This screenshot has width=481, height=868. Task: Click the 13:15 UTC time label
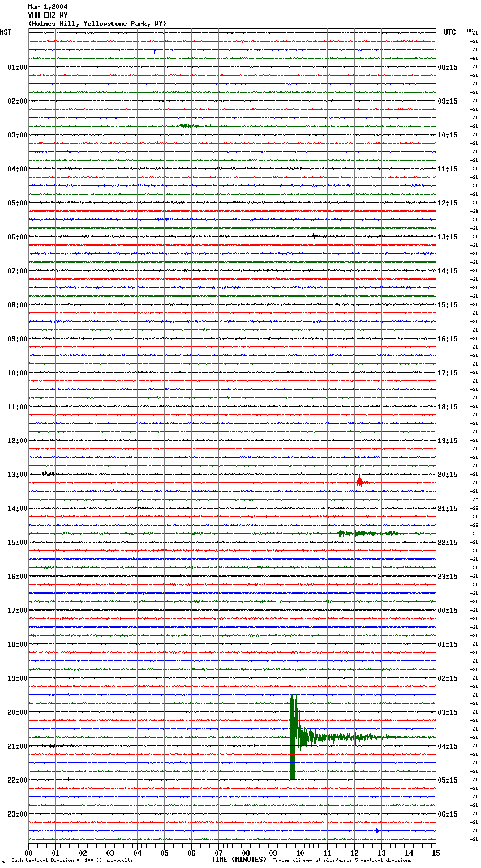pos(448,237)
